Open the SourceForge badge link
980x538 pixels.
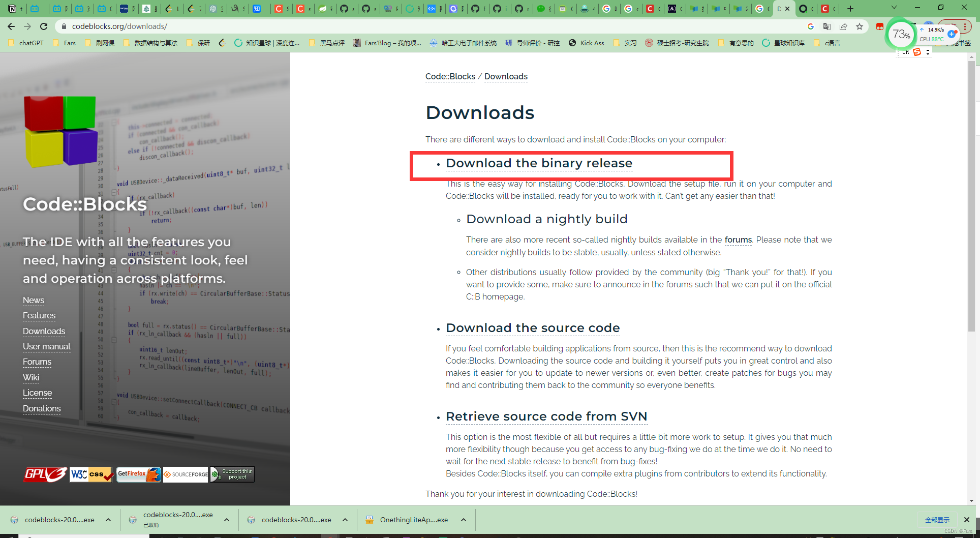186,474
